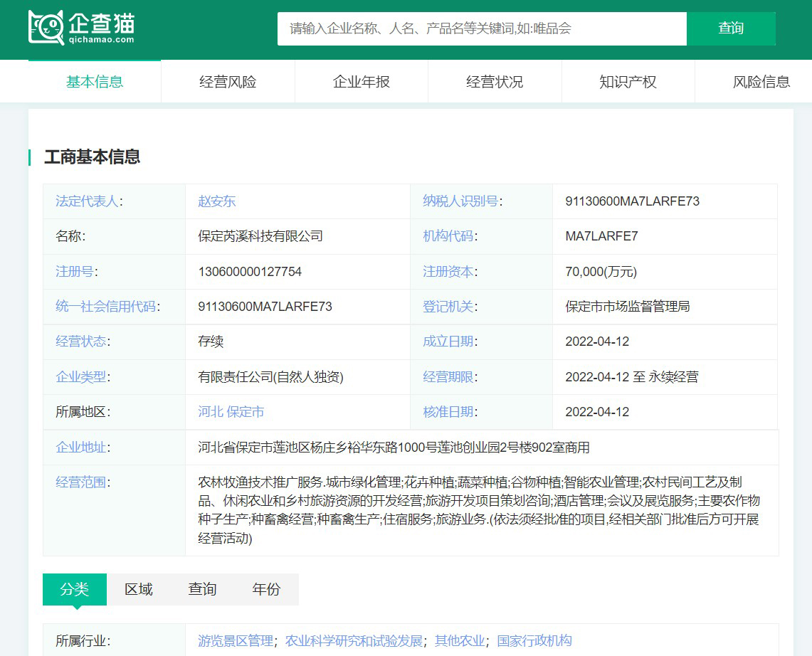Screen dimensions: 812x656
Task: Switch to the 经营风险 tab
Action: coord(228,82)
